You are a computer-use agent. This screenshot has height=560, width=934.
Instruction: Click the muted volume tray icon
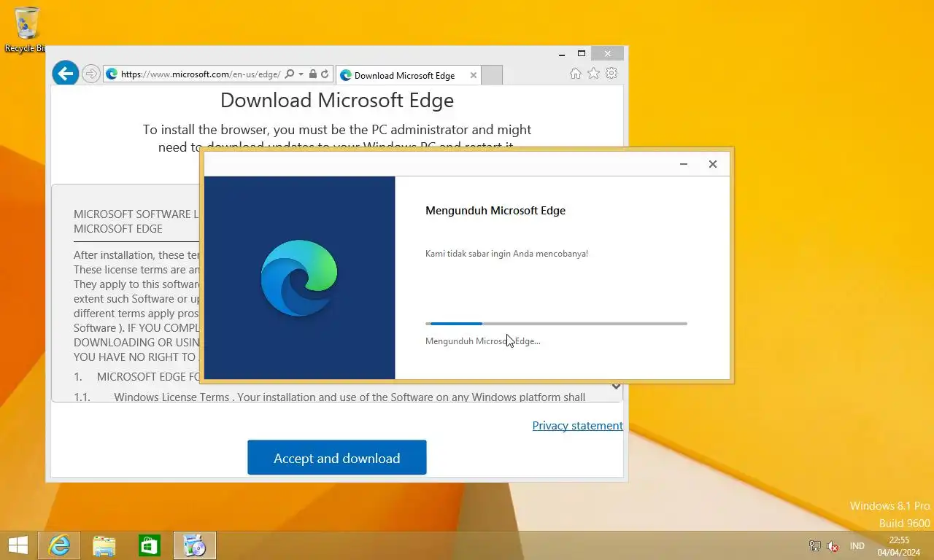pos(833,546)
